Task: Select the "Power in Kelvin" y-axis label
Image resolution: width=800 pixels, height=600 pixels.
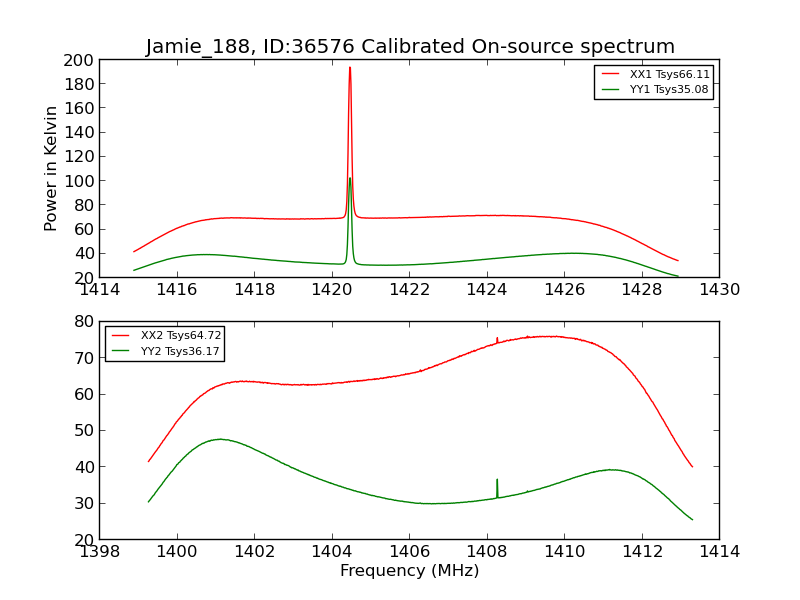Action: pos(51,169)
